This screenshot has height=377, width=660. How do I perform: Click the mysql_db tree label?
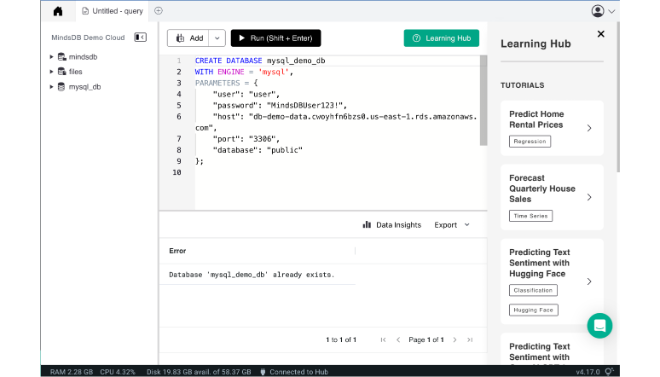click(85, 87)
